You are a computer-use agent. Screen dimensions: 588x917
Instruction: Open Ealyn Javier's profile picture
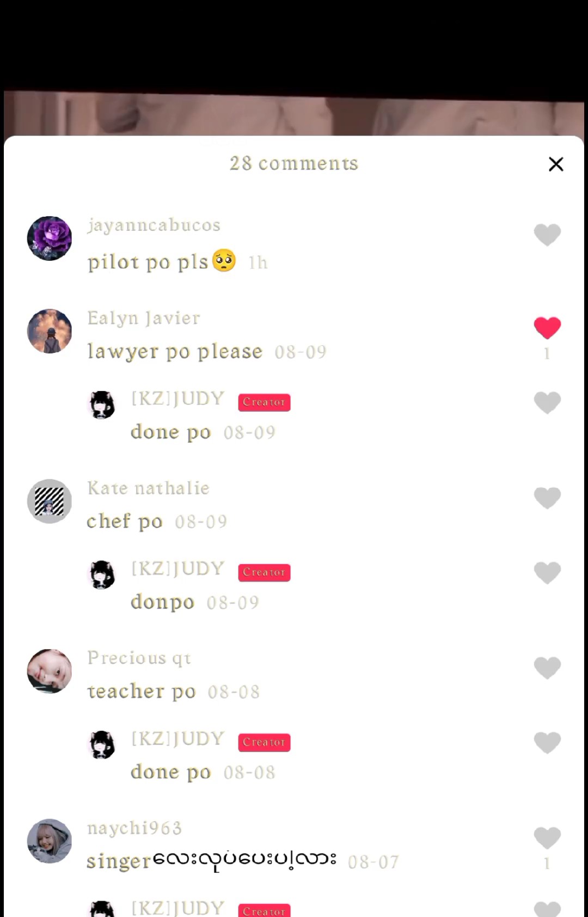tap(50, 331)
